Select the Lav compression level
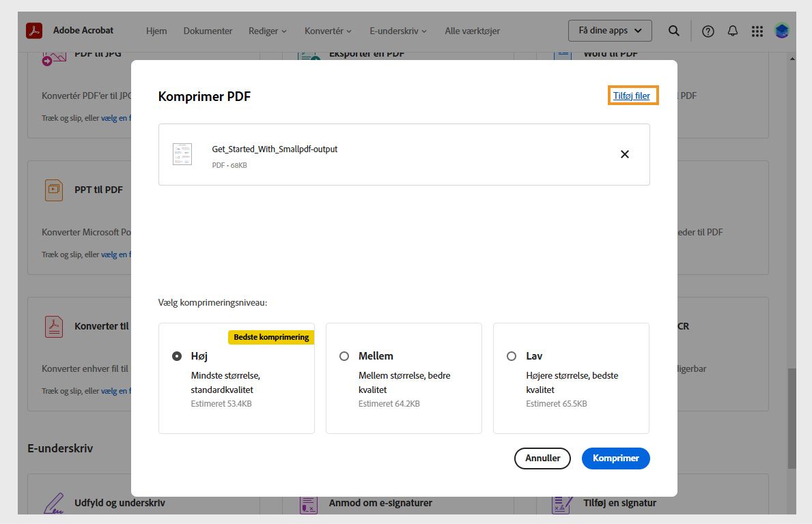Image resolution: width=812 pixels, height=524 pixels. (512, 355)
